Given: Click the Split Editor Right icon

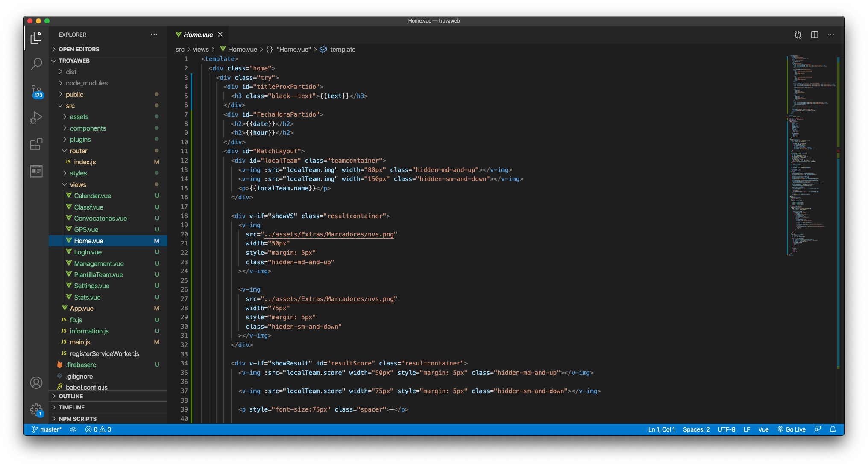Looking at the screenshot, I should [814, 35].
